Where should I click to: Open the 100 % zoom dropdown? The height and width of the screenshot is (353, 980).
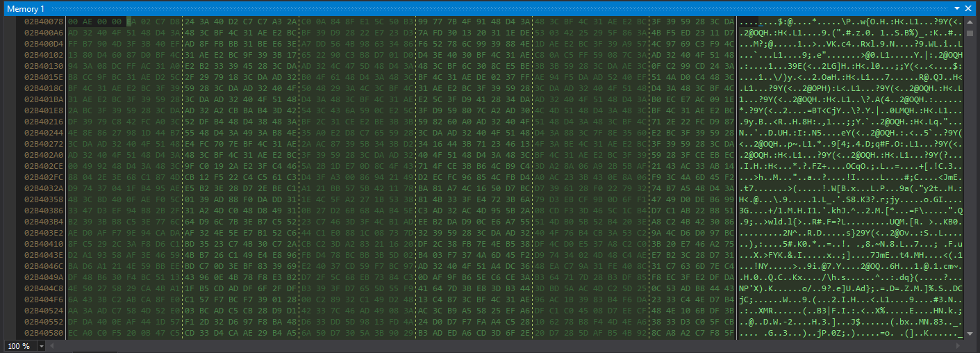[x=41, y=345]
